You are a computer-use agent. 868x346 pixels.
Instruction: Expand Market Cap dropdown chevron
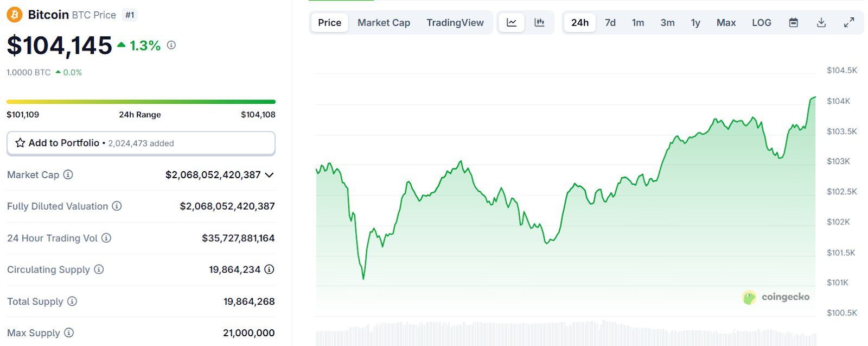269,175
